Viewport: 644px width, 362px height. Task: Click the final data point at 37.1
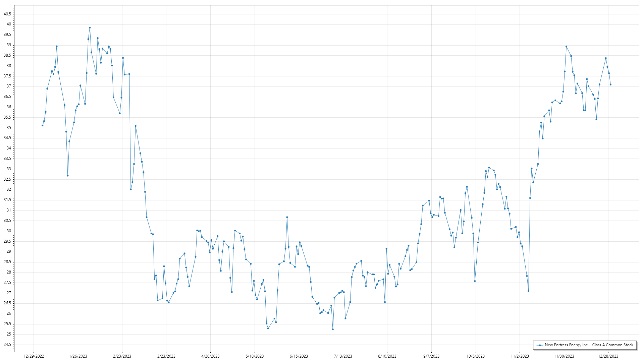pos(610,84)
